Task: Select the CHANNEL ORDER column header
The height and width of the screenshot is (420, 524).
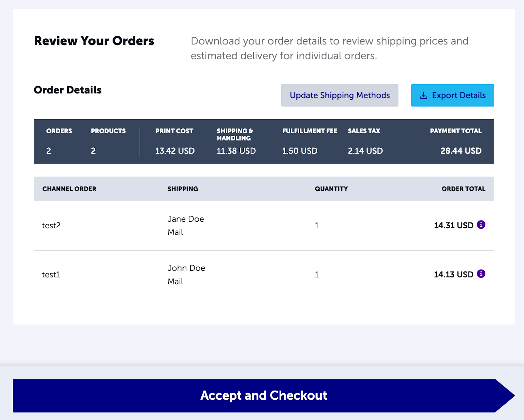Action: tap(69, 189)
